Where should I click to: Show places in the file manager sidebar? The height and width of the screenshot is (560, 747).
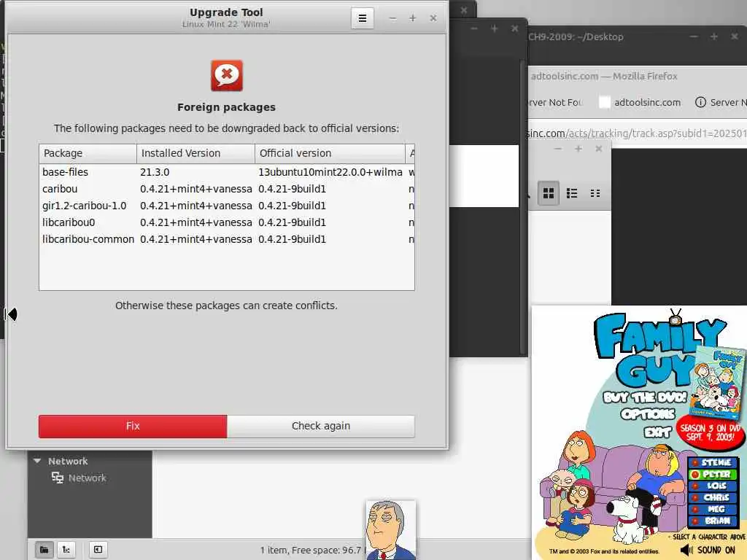pos(44,550)
